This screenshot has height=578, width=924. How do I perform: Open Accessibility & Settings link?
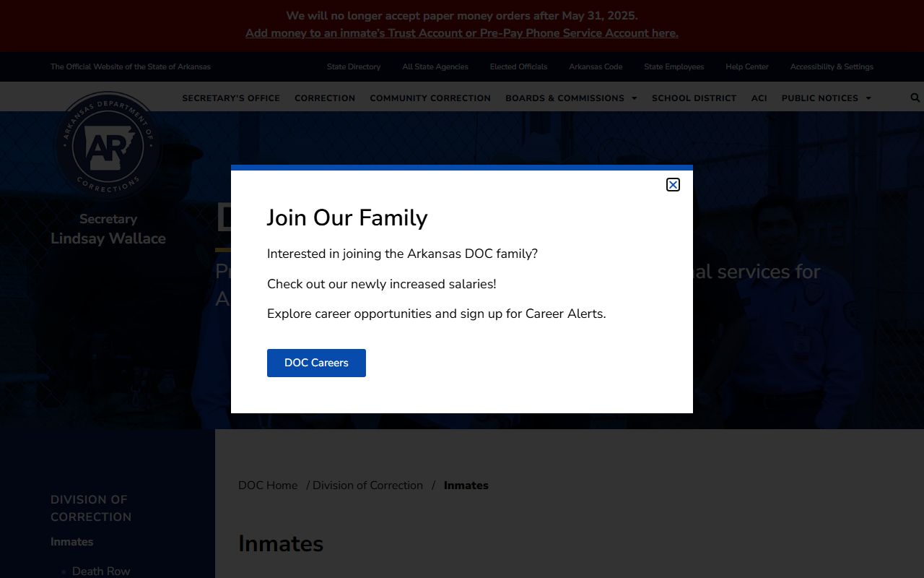832,66
